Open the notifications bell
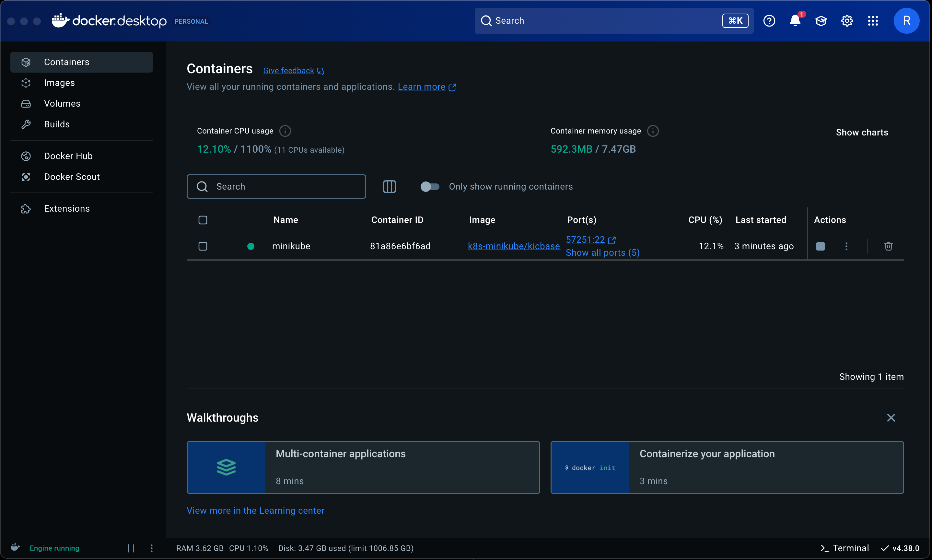932x560 pixels. tap(795, 21)
